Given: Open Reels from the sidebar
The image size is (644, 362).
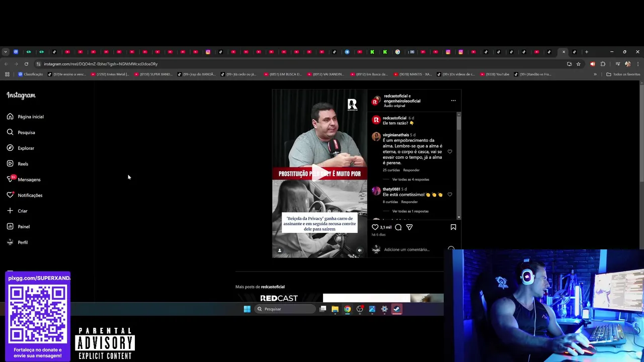Looking at the screenshot, I should (x=18, y=164).
